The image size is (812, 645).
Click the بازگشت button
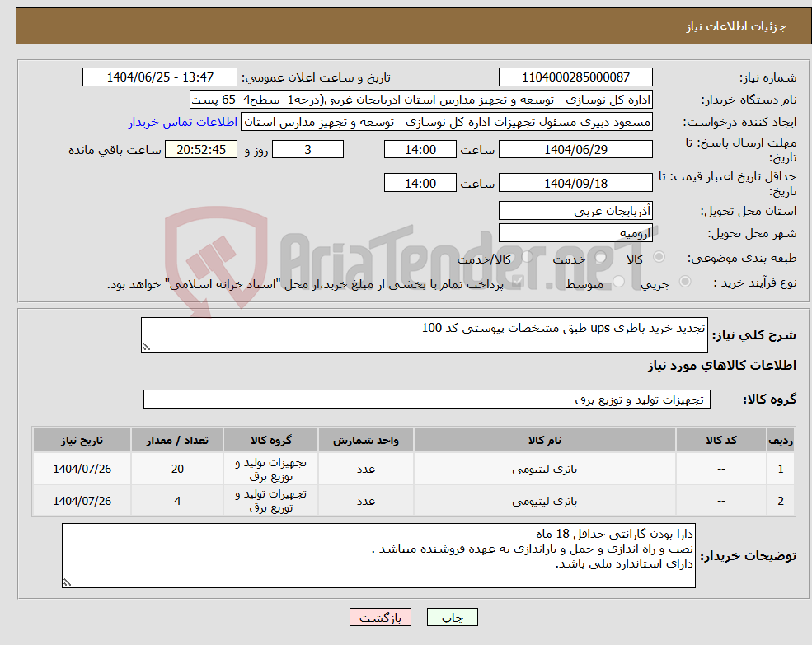click(380, 616)
